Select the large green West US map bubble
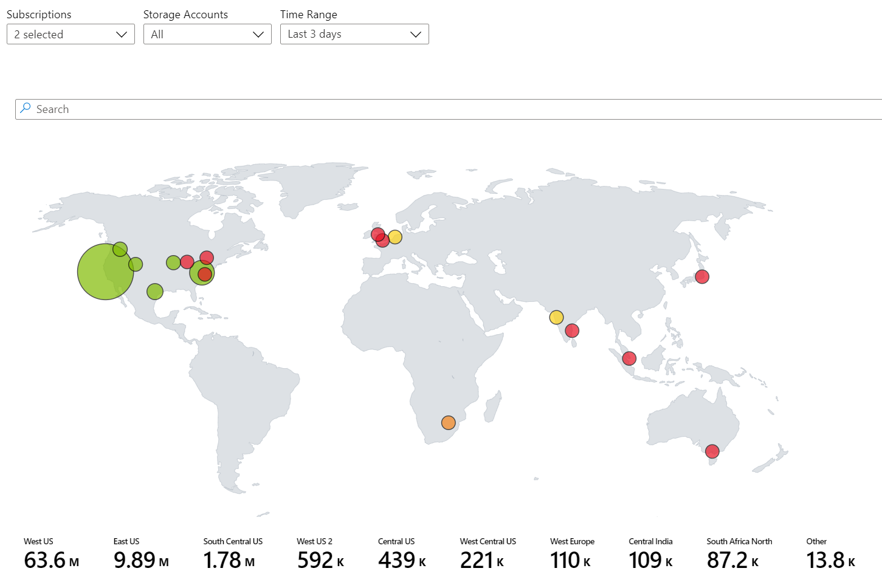 [x=106, y=271]
